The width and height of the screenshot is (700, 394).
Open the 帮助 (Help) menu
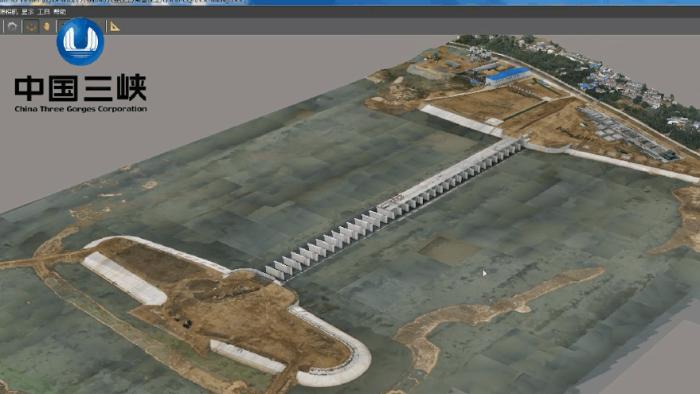(60, 12)
